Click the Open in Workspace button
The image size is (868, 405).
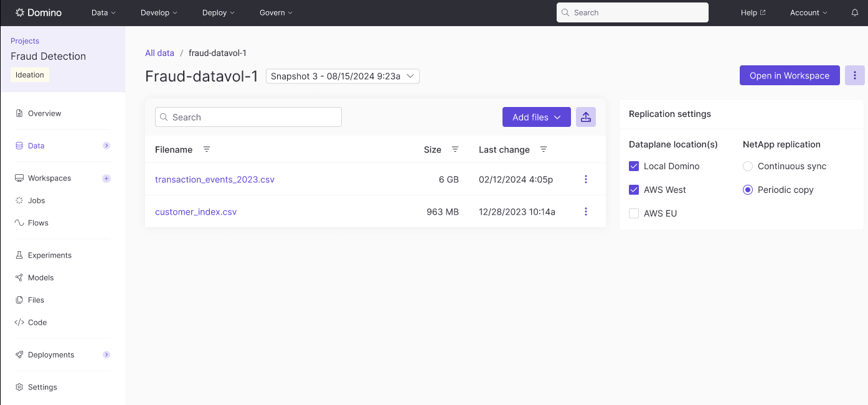click(x=790, y=75)
